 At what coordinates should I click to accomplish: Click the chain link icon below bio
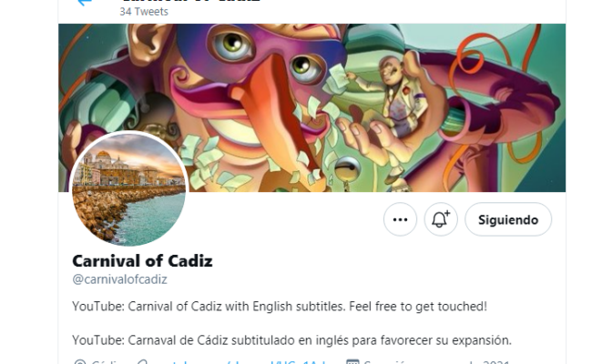143,362
